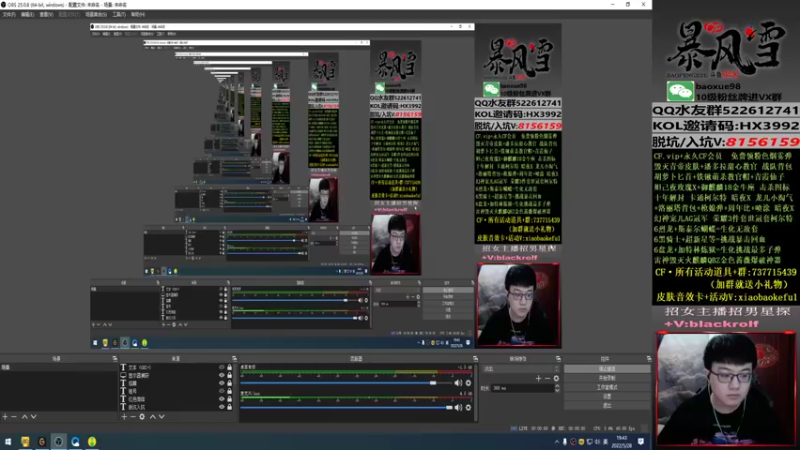Add a new source with plus icon

tap(124, 417)
